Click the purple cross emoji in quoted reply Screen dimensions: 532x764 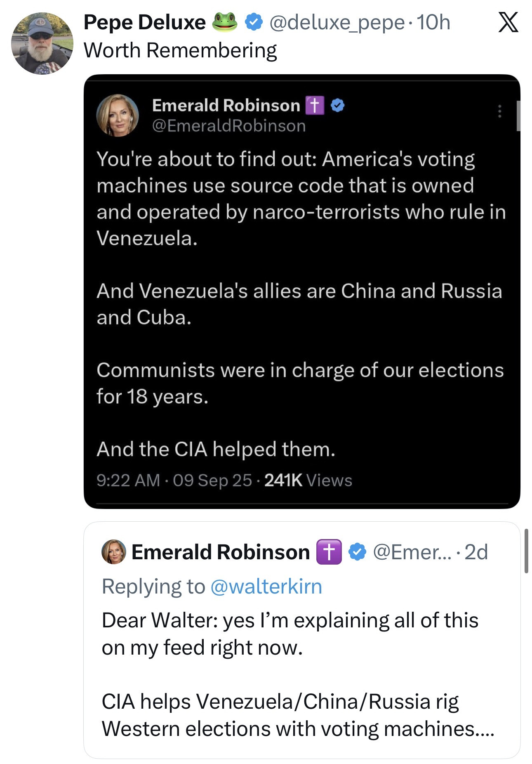[x=329, y=552]
